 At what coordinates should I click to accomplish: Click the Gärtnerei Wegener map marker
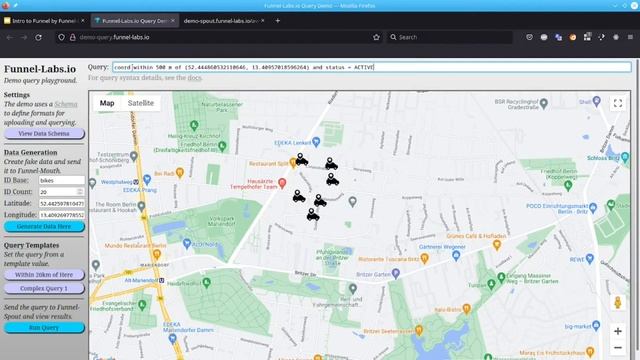tap(456, 256)
